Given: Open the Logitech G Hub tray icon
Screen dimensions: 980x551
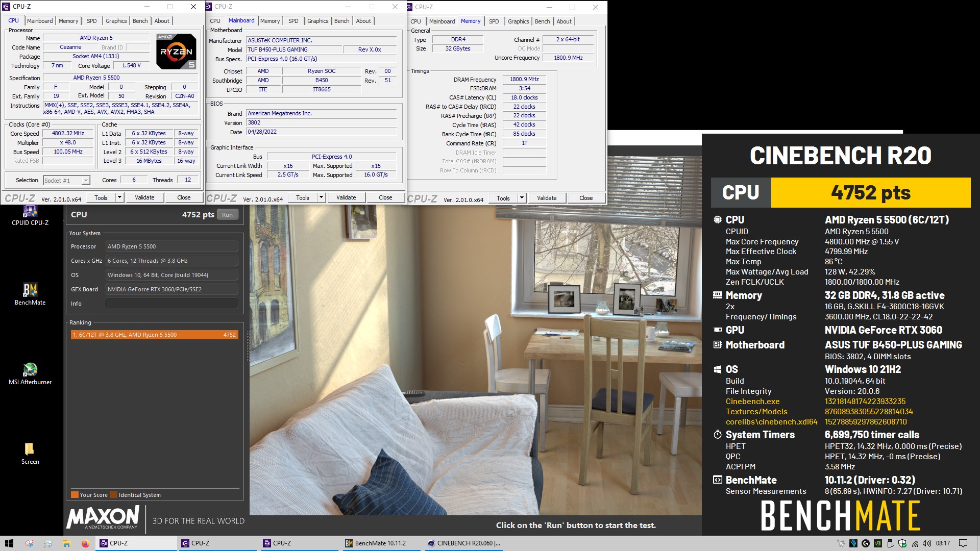Looking at the screenshot, I should pyautogui.click(x=866, y=543).
